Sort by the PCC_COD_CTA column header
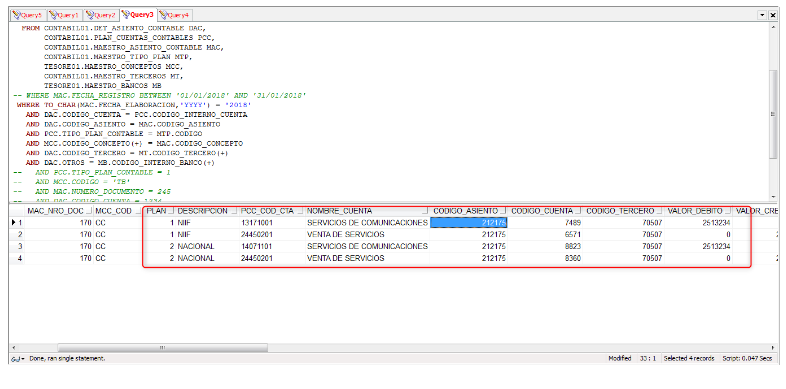Image resolution: width=786 pixels, height=389 pixels. [x=271, y=211]
